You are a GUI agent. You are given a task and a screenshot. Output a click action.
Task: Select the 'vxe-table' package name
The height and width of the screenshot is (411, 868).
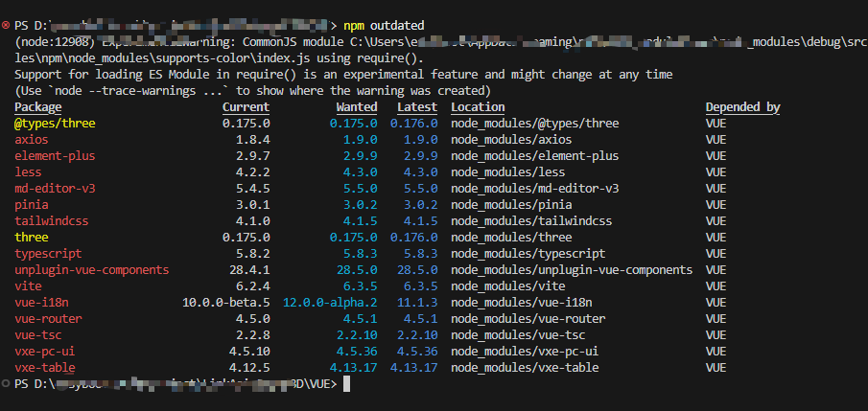pyautogui.click(x=45, y=368)
